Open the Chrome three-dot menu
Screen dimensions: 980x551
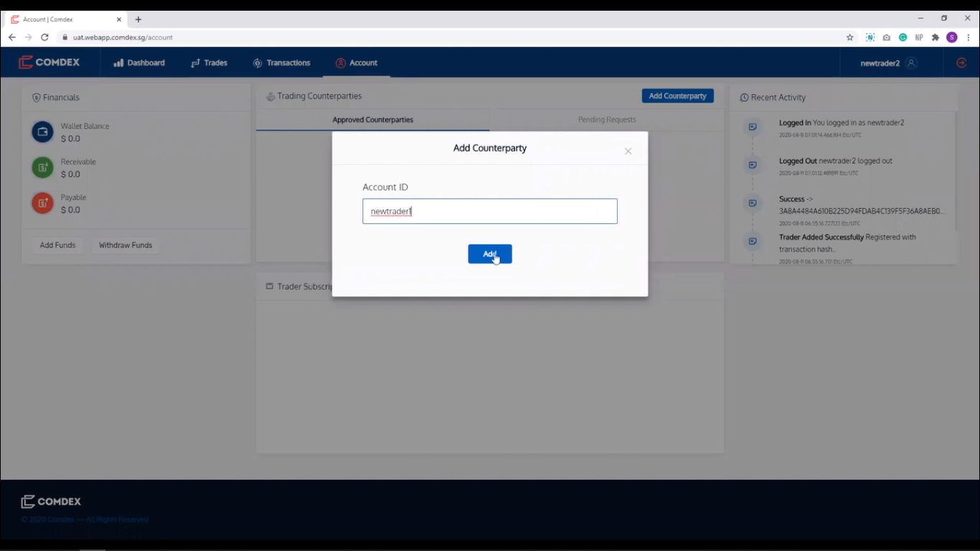pos(968,37)
